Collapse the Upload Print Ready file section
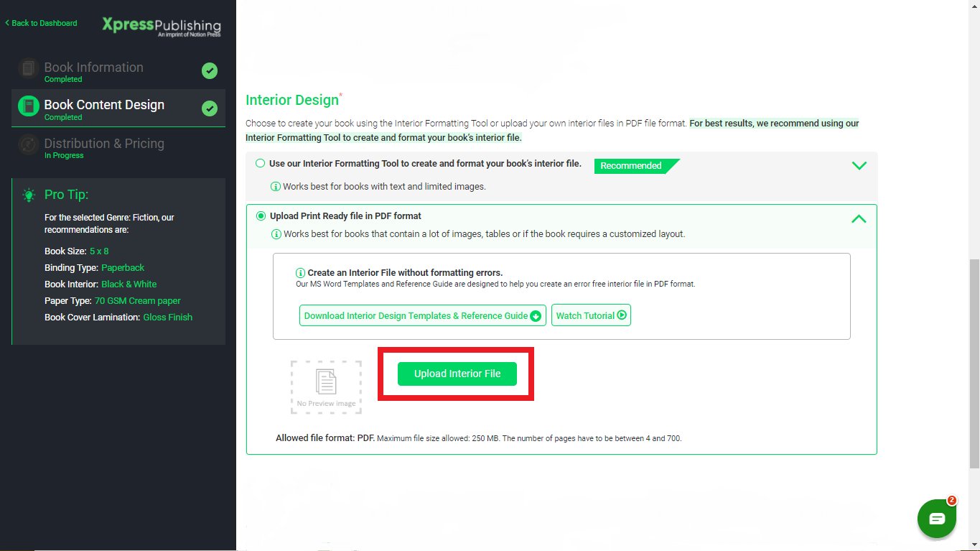Viewport: 980px width, 551px height. point(859,218)
